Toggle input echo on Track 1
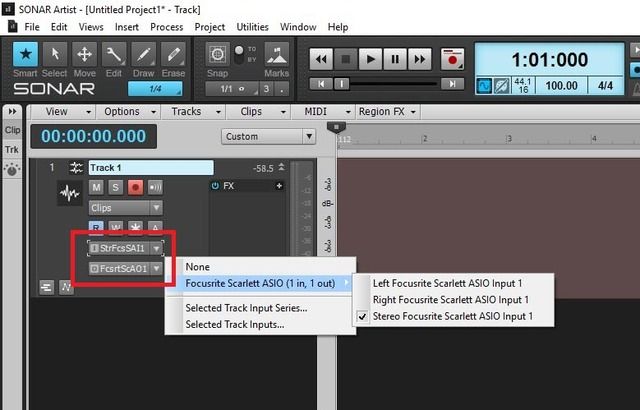The width and height of the screenshot is (640, 410). [156, 187]
